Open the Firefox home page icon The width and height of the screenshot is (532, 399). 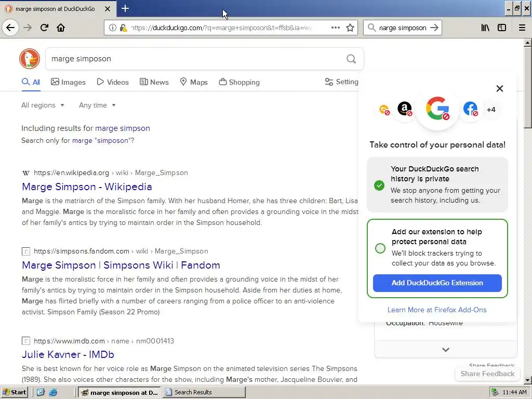61,28
